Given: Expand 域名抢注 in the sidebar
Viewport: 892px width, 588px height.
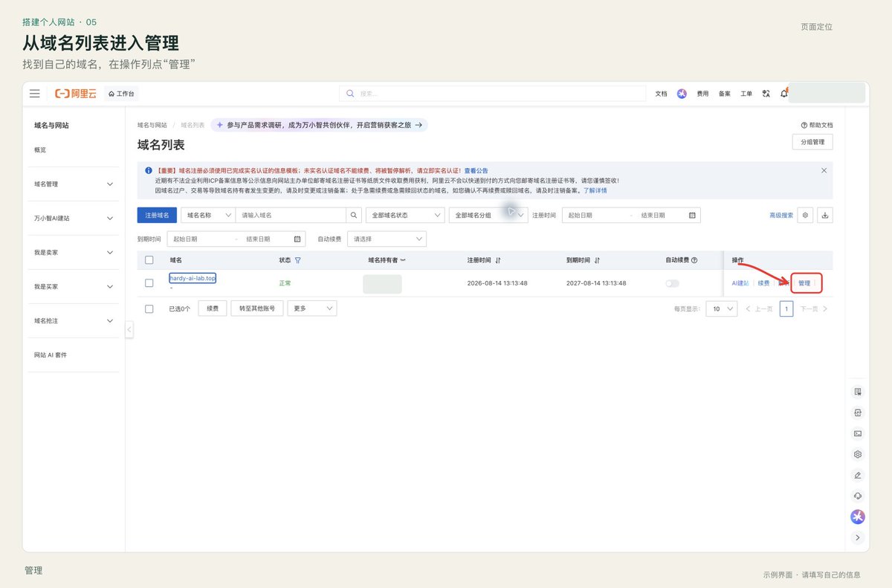Looking at the screenshot, I should [x=73, y=321].
